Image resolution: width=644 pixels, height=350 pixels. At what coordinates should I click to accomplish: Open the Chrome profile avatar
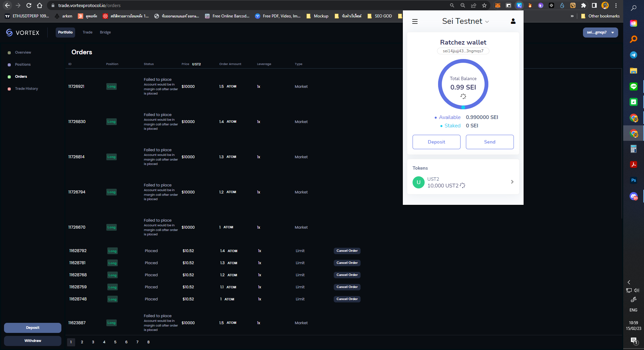(x=605, y=5)
